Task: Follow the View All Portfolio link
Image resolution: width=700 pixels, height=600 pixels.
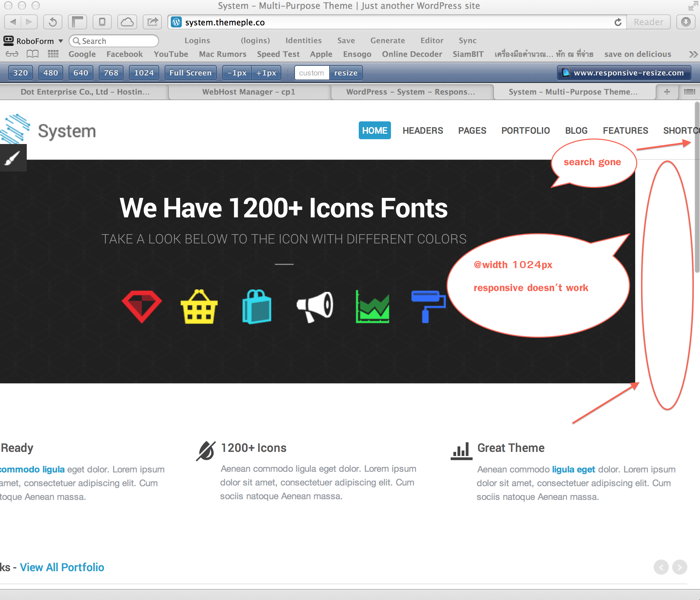Action: coord(62,567)
